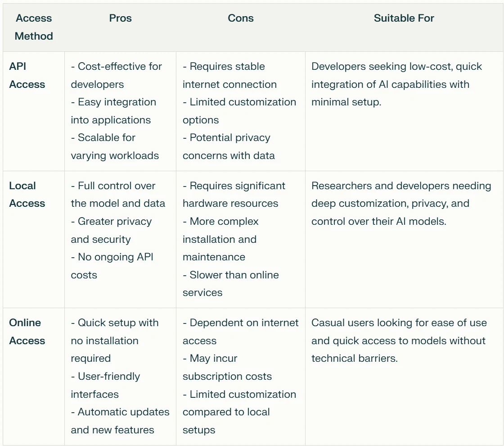Click 'Full control over the model' text
The height and width of the screenshot is (446, 504).
117,194
